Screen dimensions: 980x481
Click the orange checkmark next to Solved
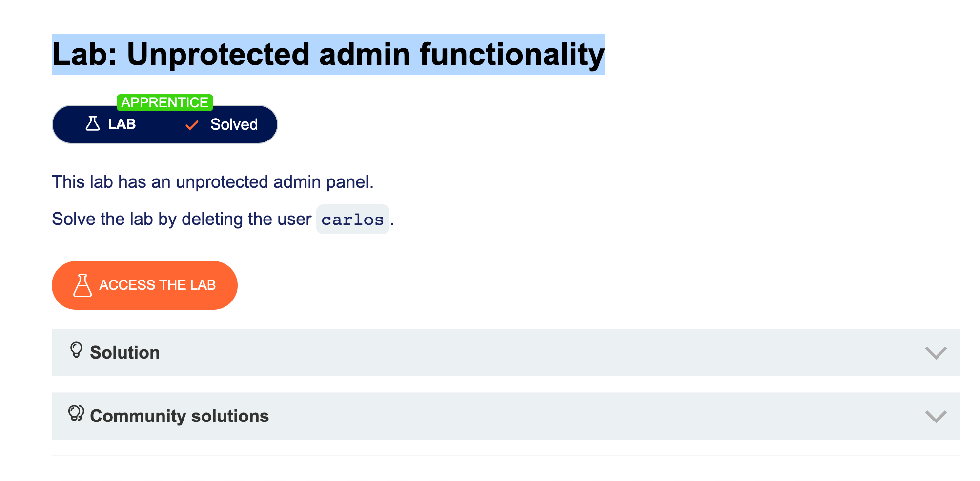coord(192,125)
